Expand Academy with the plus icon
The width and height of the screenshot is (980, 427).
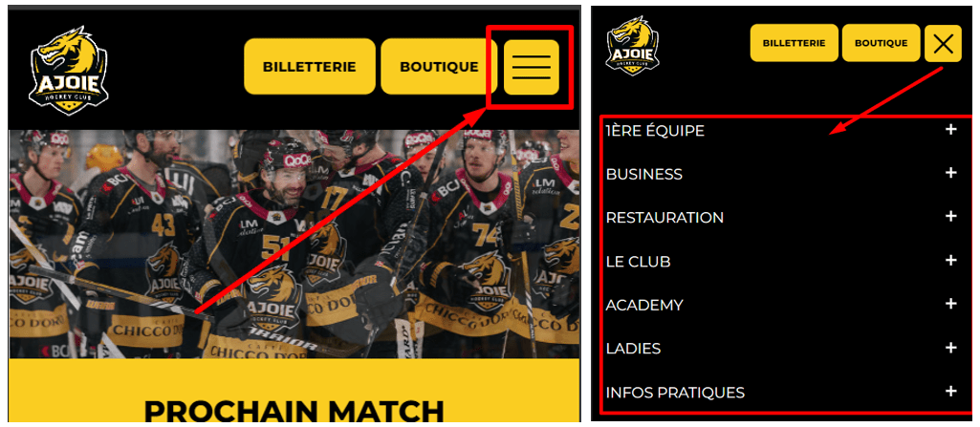(x=950, y=304)
